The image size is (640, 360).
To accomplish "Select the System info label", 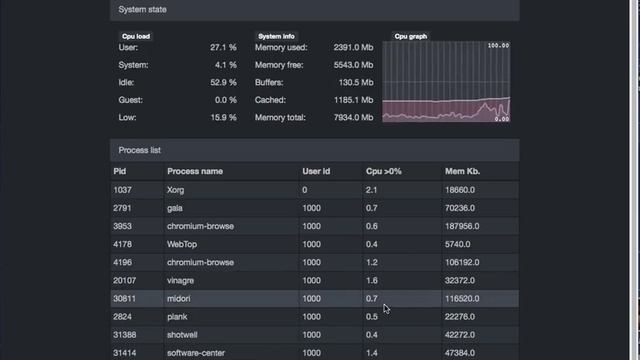I will [276, 36].
